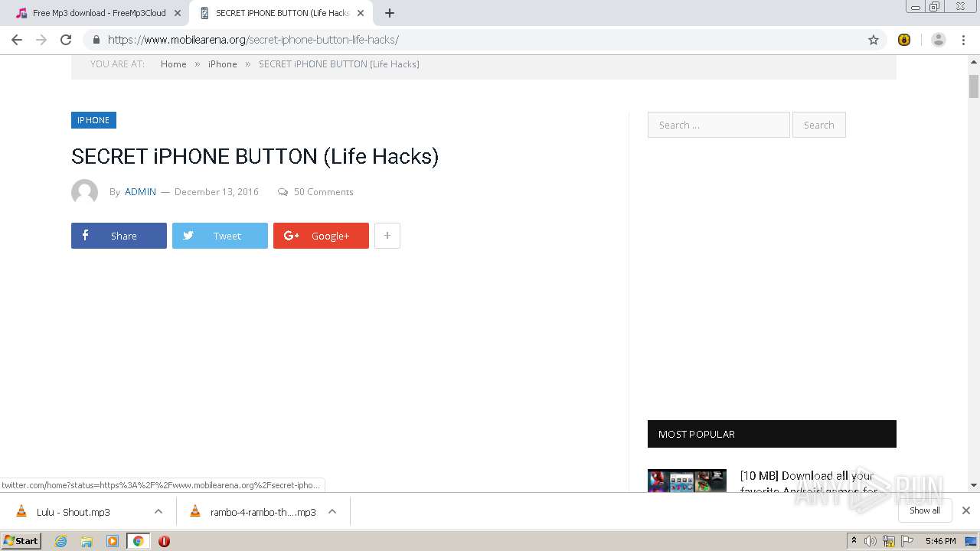Screen dimensions: 980x551
Task: Share article on Facebook
Action: point(119,236)
